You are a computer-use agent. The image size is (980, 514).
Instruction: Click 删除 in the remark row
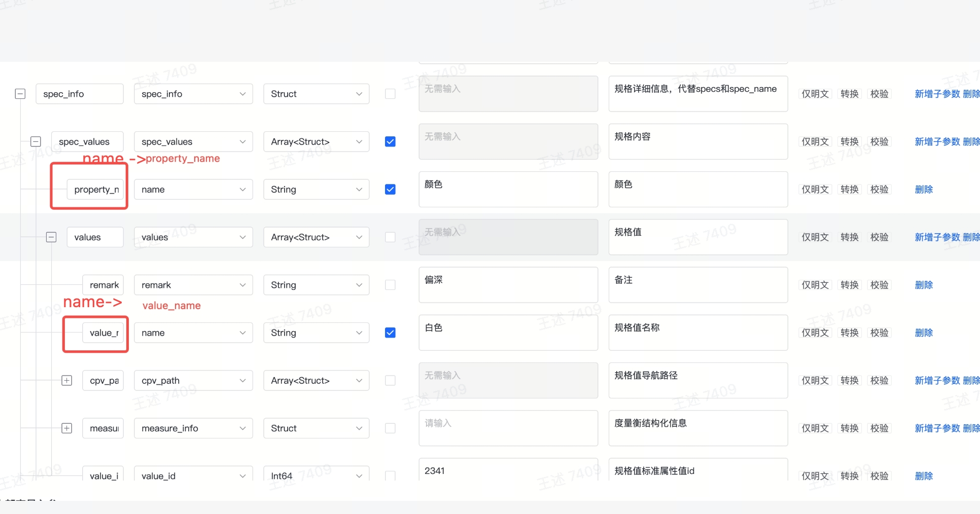[x=924, y=285]
